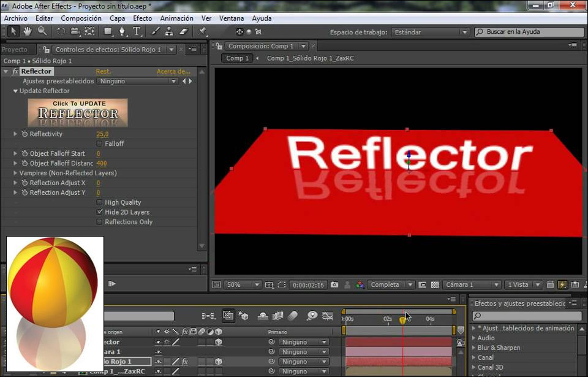The image size is (588, 377).
Task: Click toggle mask and shape path visibility icon
Action: coord(282,285)
